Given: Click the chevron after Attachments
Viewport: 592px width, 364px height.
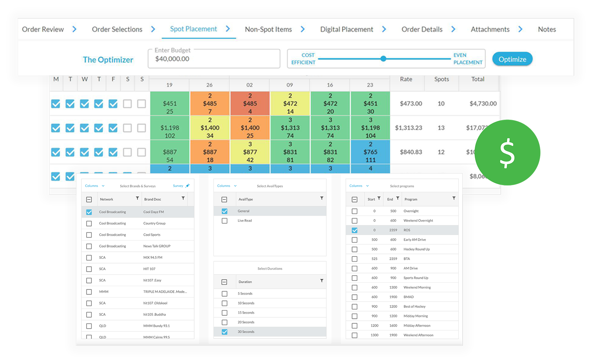Looking at the screenshot, I should coord(520,29).
